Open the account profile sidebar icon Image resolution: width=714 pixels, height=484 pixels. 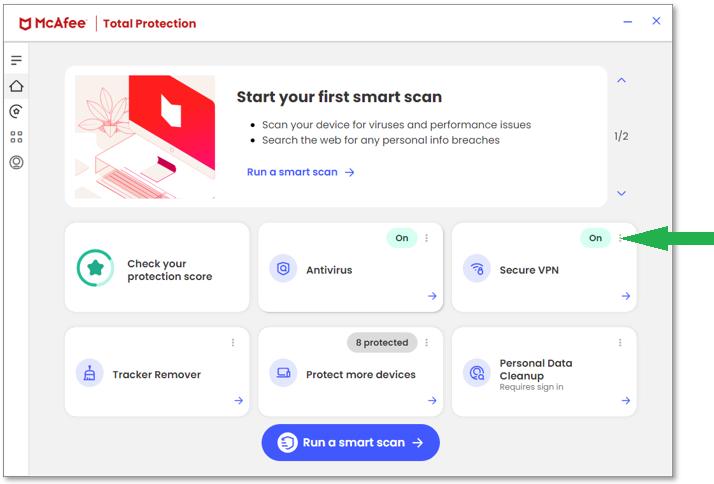click(x=16, y=162)
